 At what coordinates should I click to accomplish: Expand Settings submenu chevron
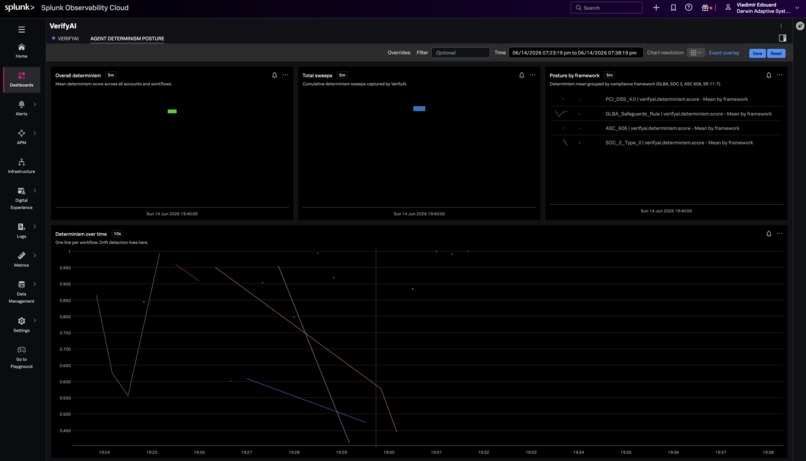click(34, 320)
